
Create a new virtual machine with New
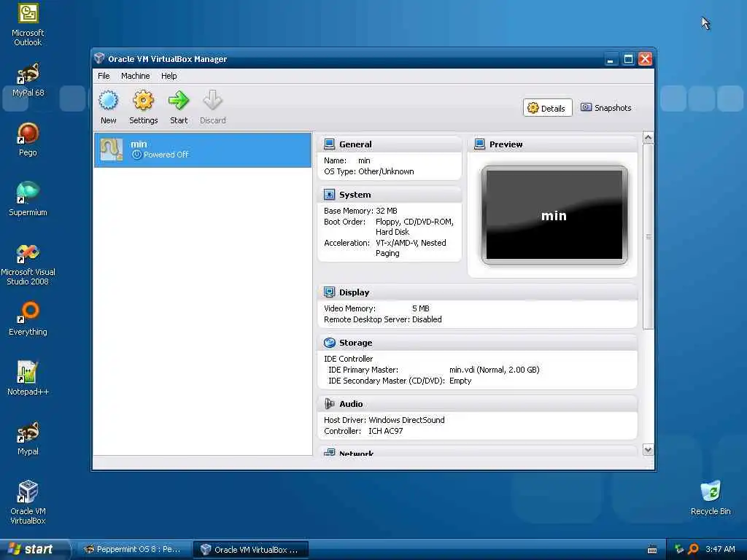108,108
